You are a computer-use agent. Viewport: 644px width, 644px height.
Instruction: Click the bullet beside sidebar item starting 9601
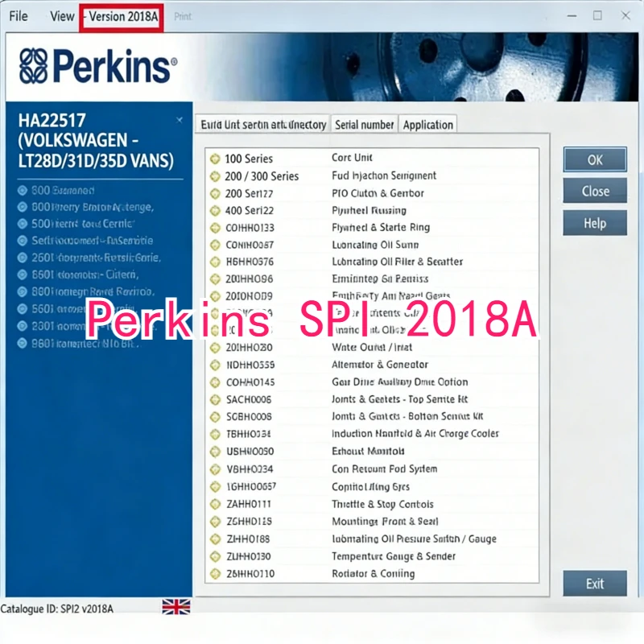23,344
